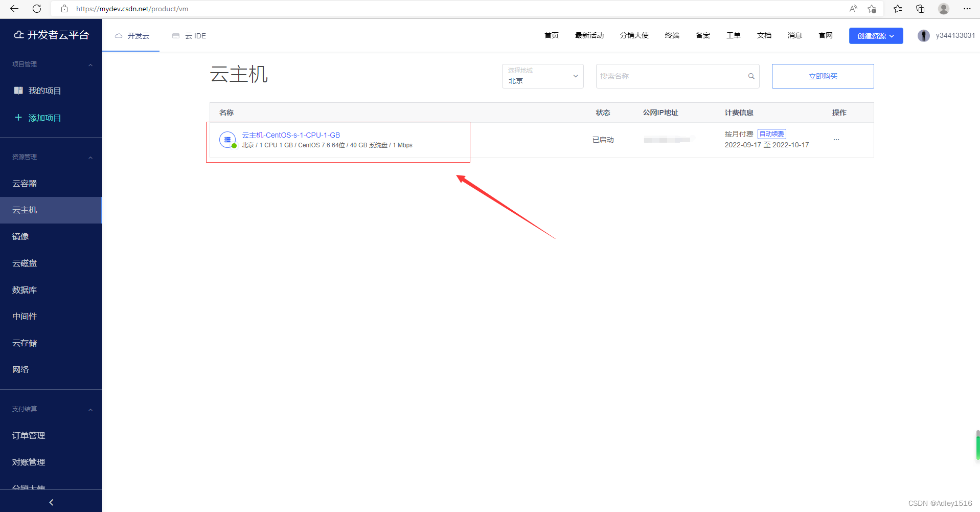
Task: Click the 立即购买 purchase button
Action: coord(823,76)
